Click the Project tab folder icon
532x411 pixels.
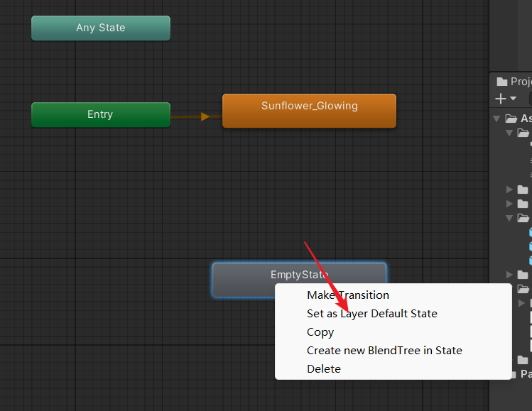click(x=501, y=82)
